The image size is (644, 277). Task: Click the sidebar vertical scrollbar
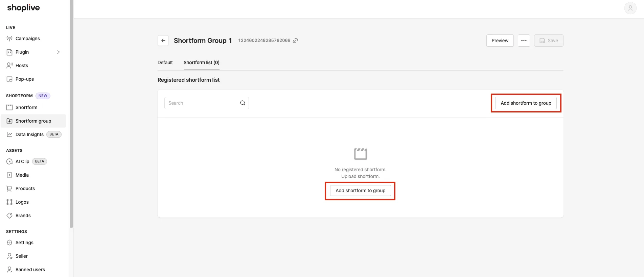71,114
